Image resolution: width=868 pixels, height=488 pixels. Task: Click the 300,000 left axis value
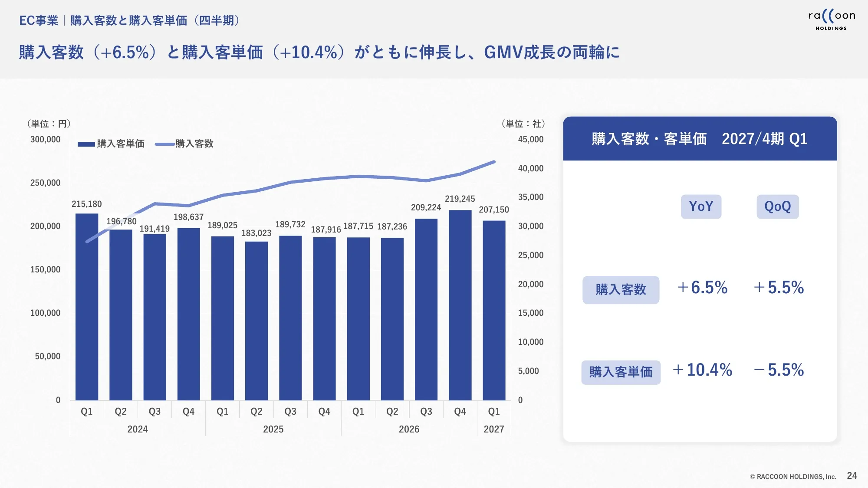[45, 139]
